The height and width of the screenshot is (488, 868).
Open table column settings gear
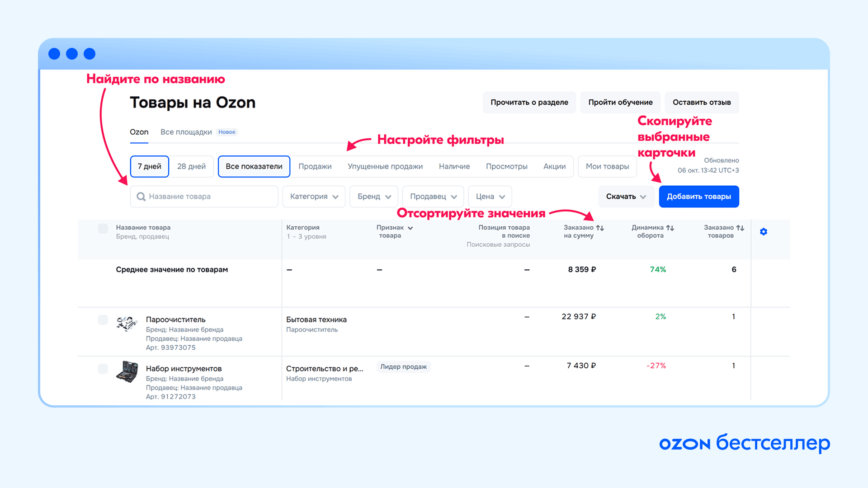[764, 232]
